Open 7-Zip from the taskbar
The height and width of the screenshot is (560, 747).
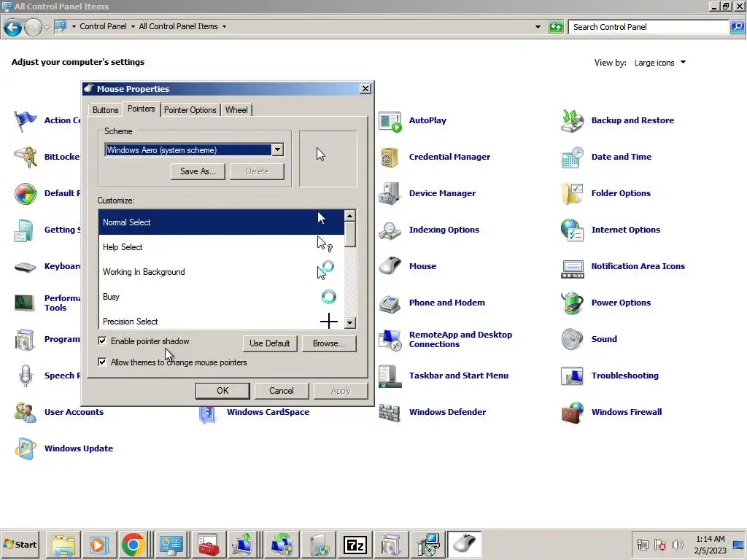355,544
